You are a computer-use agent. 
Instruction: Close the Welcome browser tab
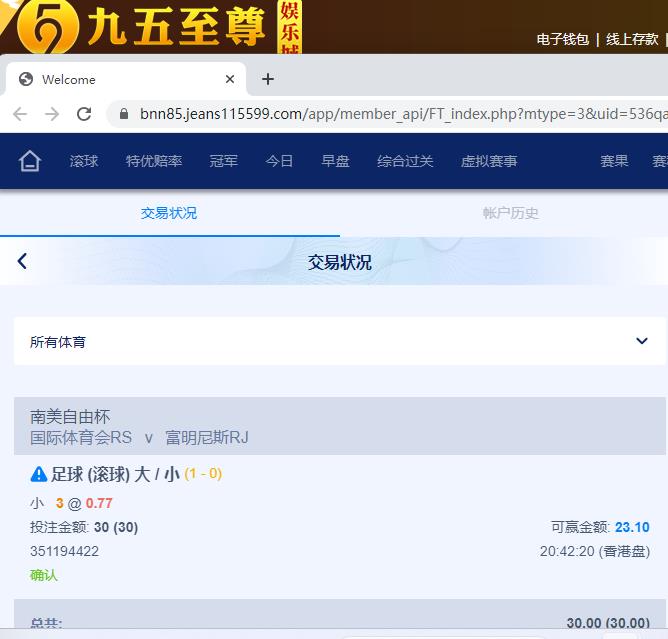pos(230,79)
